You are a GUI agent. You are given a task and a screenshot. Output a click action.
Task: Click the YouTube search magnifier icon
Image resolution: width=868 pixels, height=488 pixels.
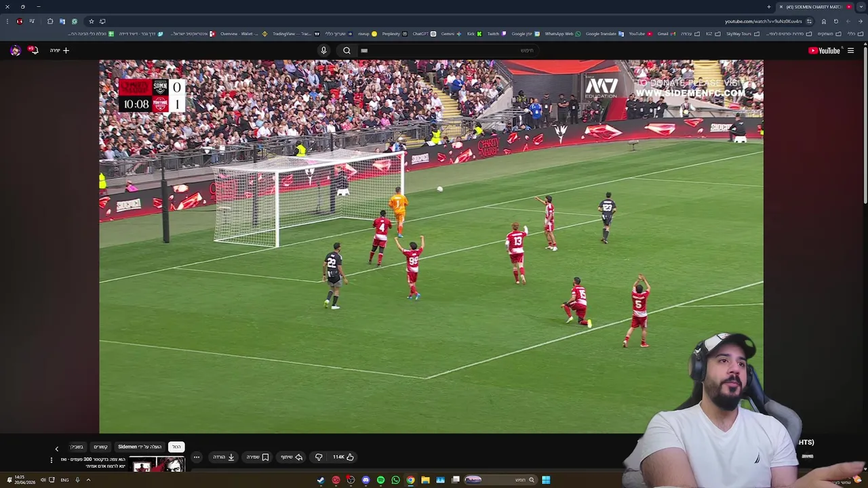pyautogui.click(x=347, y=50)
